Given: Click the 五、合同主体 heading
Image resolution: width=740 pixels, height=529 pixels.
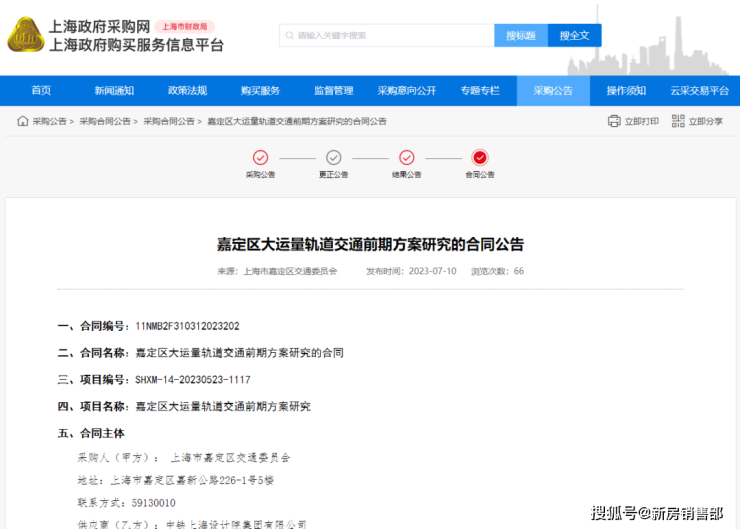Looking at the screenshot, I should coord(91,433).
